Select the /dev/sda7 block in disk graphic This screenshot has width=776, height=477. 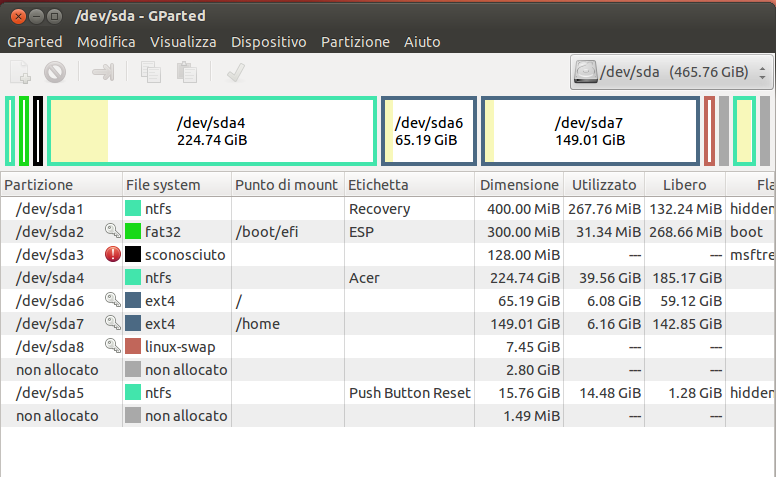point(590,131)
